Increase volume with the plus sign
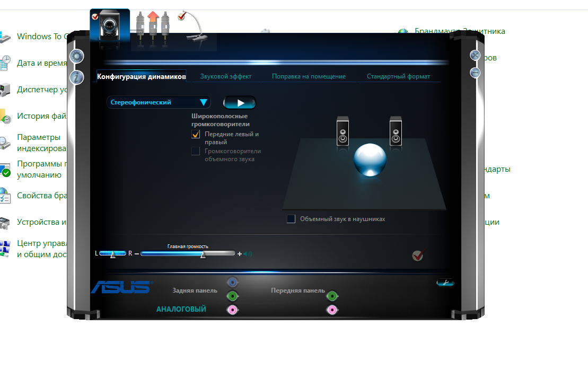588x370 pixels. pos(240,254)
